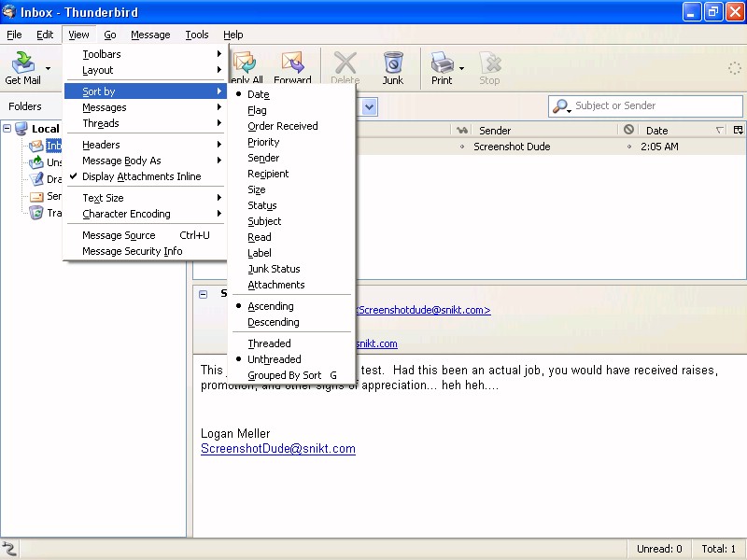The image size is (747, 560).
Task: Sort by Order Received
Action: (x=291, y=126)
